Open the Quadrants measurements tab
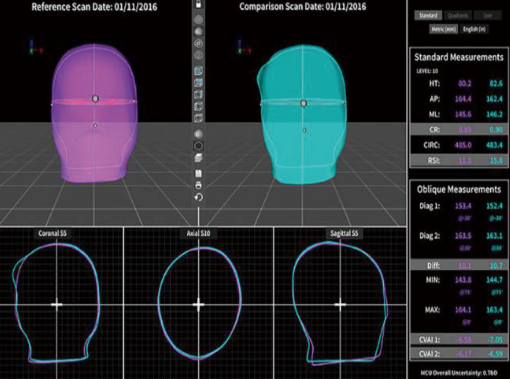 (x=458, y=15)
